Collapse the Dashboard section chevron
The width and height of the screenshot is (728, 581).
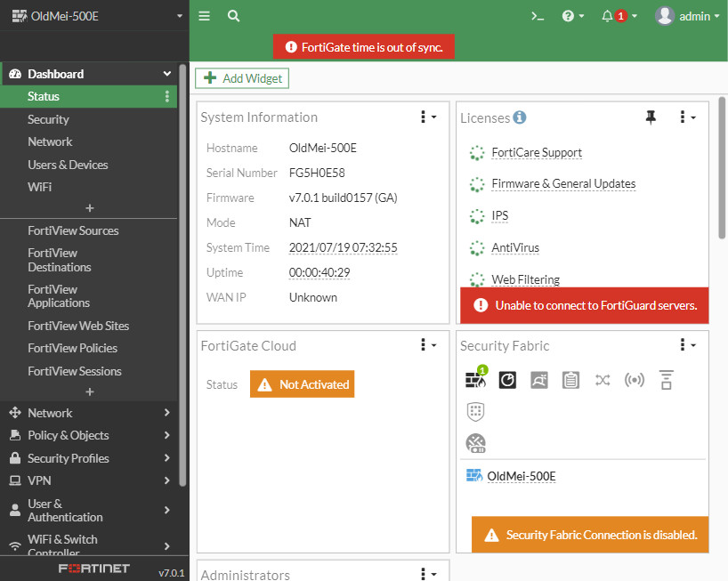pos(166,74)
